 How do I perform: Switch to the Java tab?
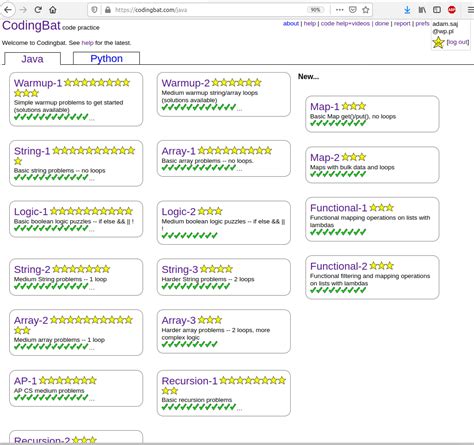(x=32, y=59)
